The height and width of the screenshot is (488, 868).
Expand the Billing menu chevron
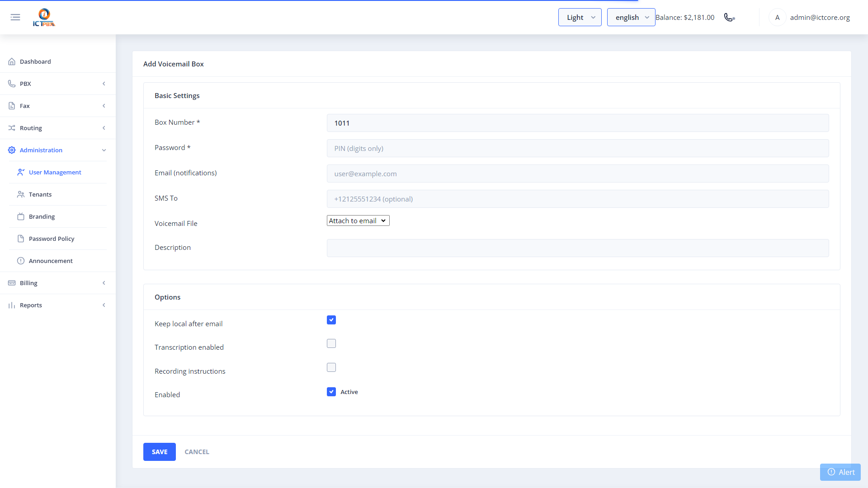[x=104, y=283]
